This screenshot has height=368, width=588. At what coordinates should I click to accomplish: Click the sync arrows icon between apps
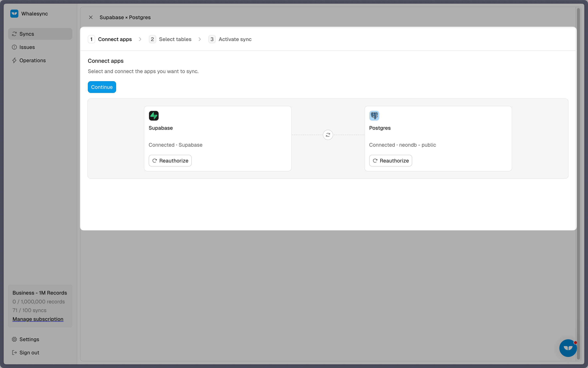coord(328,135)
